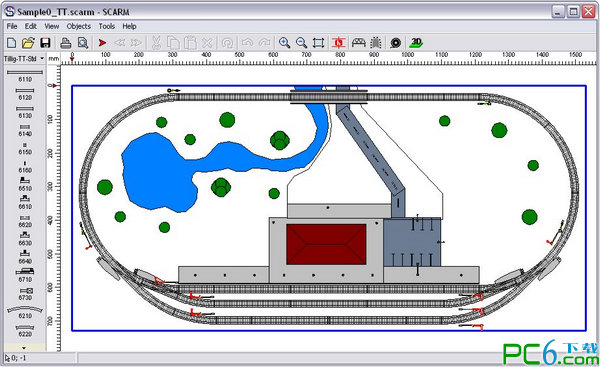Image resolution: width=600 pixels, height=367 pixels.
Task: Click the Print icon in the toolbar
Action: (x=66, y=42)
